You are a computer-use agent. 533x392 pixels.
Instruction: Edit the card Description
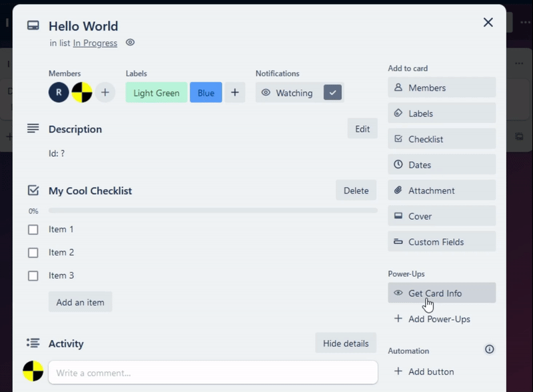362,128
